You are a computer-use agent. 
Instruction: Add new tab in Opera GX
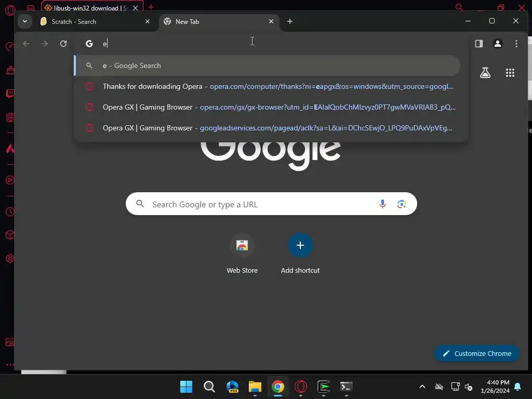point(151,7)
